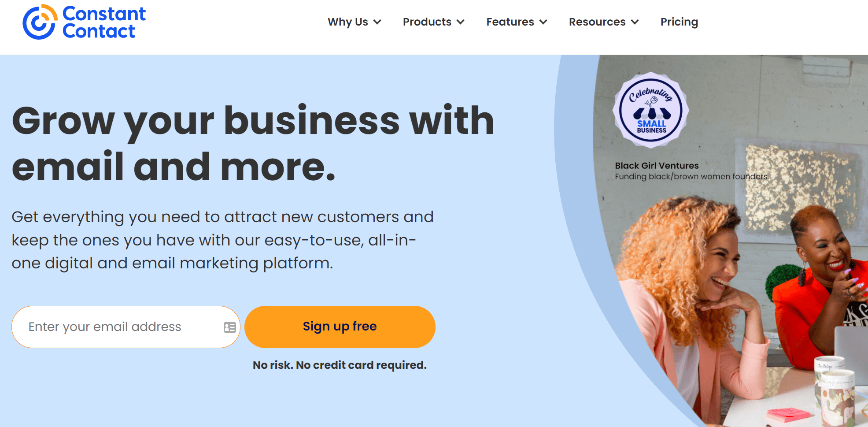This screenshot has width=868, height=427.
Task: Select the Pricing menu item
Action: [x=679, y=22]
